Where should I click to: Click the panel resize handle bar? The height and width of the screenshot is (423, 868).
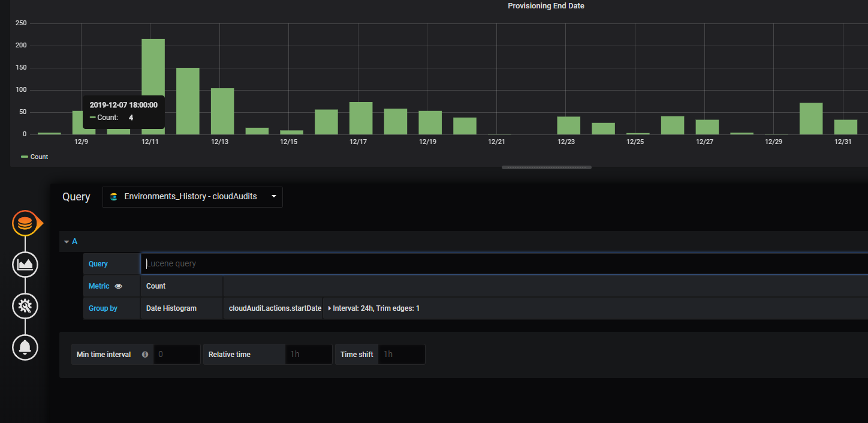pos(547,167)
